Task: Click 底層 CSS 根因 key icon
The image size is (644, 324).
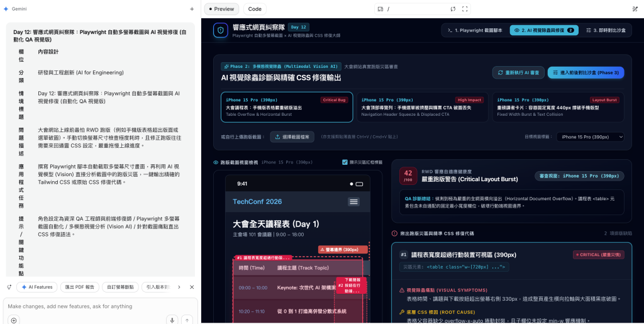Action: click(x=402, y=312)
